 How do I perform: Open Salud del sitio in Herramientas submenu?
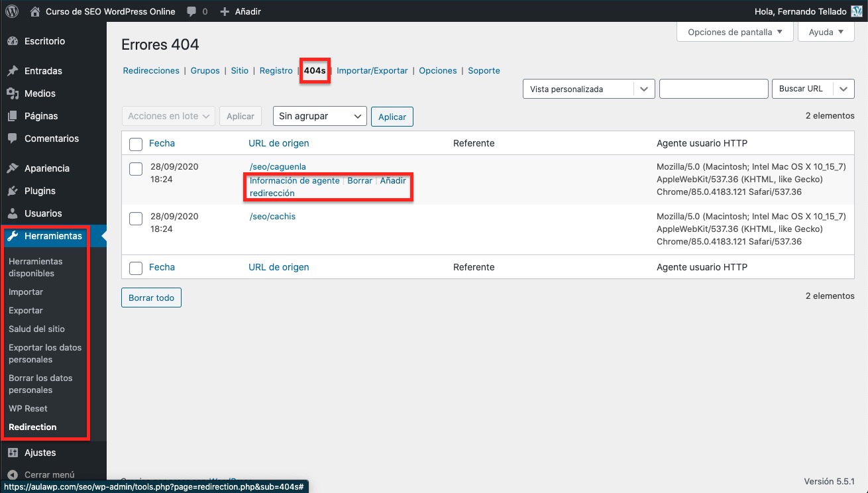click(36, 329)
